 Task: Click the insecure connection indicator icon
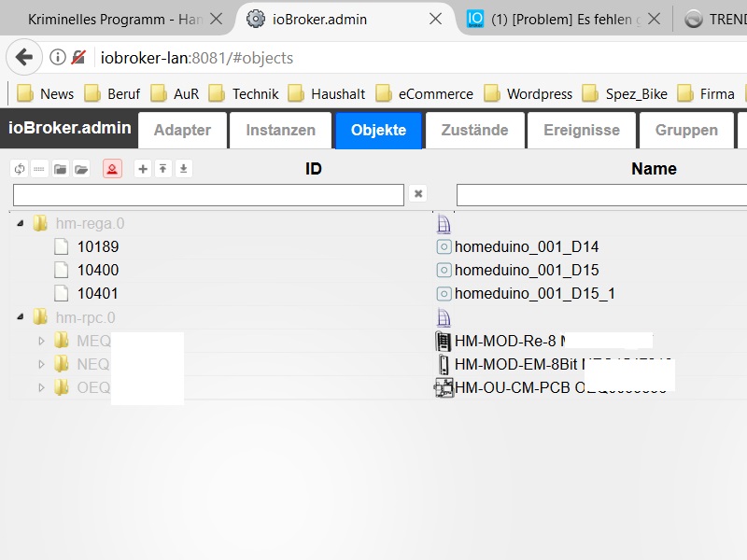78,58
